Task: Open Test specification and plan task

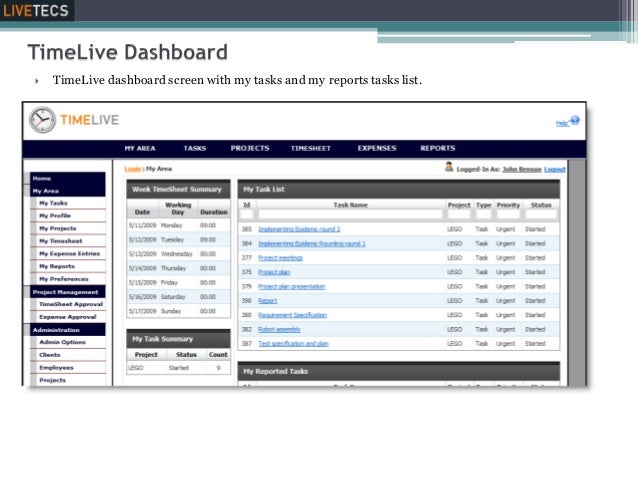Action: tap(293, 343)
